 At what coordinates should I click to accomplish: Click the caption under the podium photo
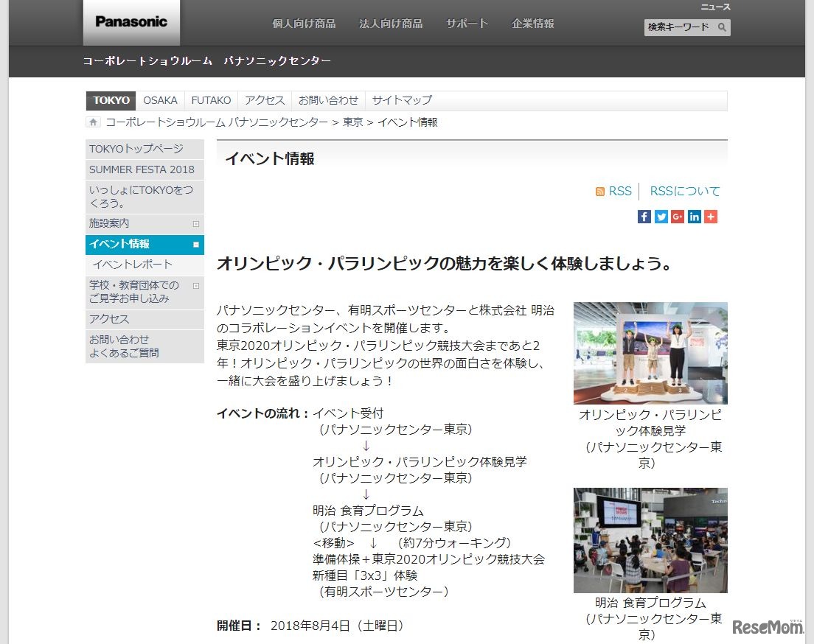point(650,438)
